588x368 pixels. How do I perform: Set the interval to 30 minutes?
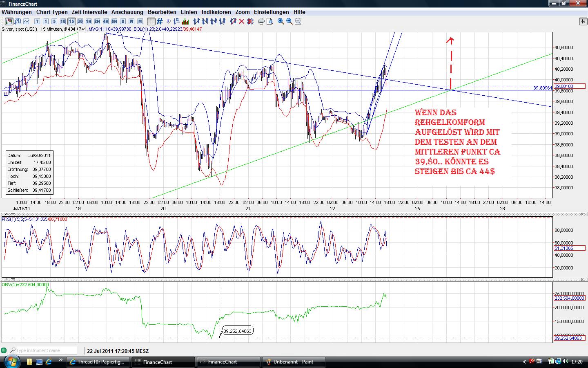(x=80, y=21)
